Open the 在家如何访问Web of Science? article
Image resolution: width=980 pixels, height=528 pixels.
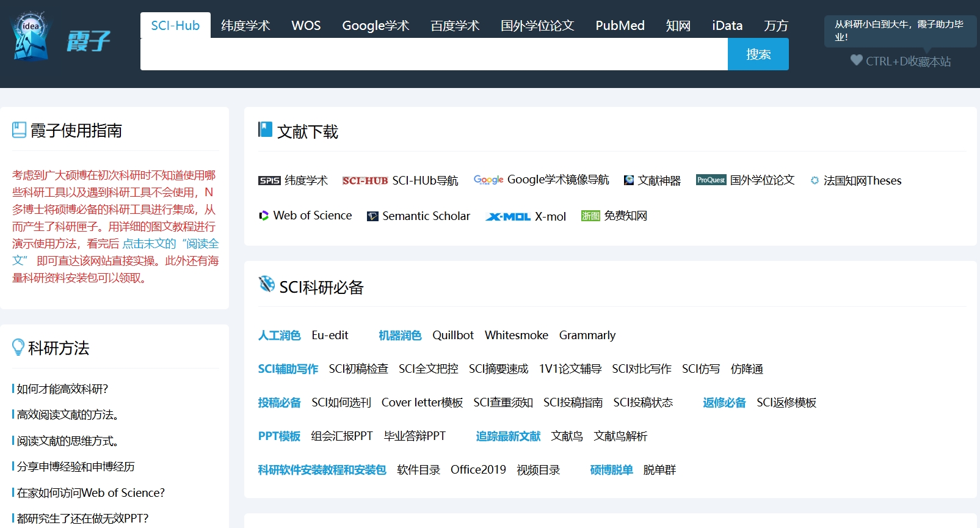[x=91, y=493]
